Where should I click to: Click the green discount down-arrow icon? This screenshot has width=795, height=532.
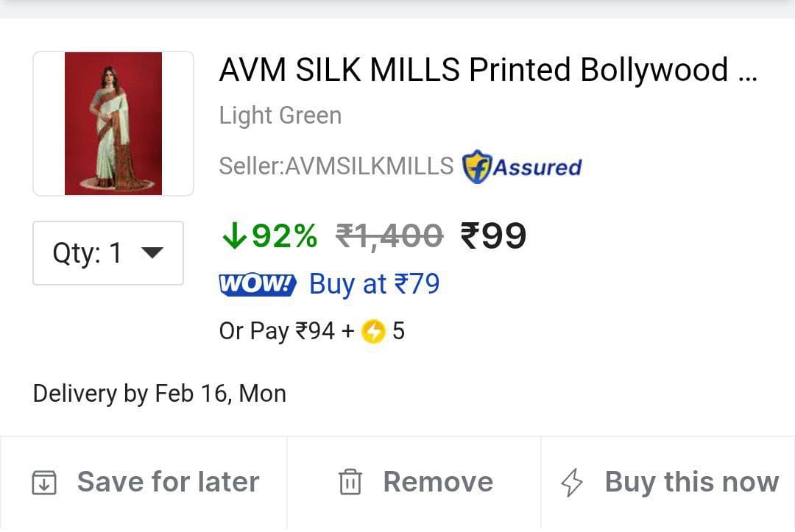pyautogui.click(x=233, y=236)
